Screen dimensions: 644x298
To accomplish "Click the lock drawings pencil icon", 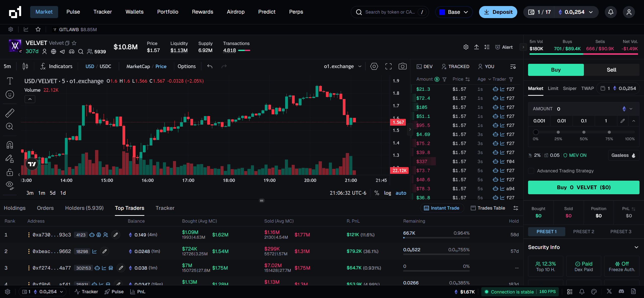I will [10, 159].
